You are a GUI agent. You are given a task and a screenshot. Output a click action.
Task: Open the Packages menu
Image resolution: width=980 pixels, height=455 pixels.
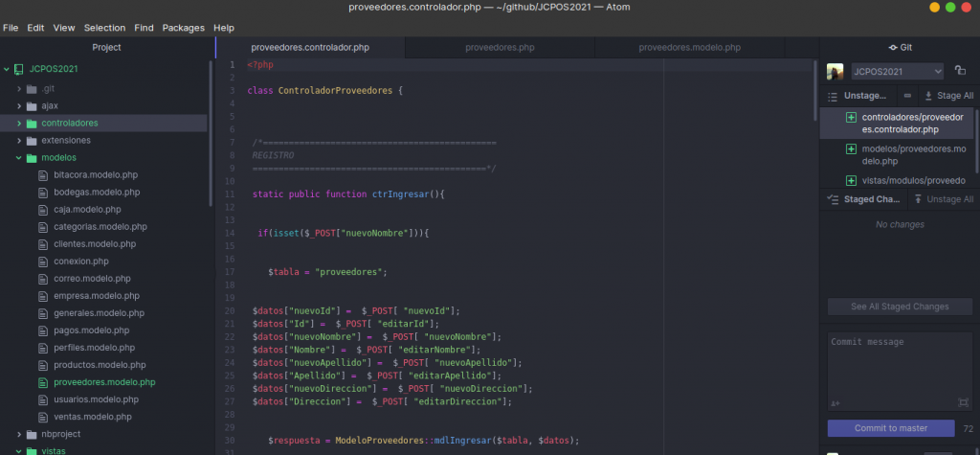click(183, 28)
